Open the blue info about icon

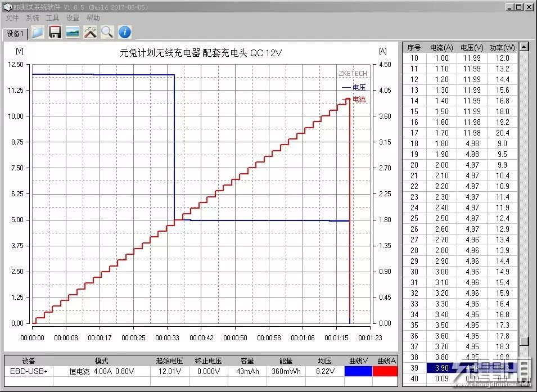point(125,32)
